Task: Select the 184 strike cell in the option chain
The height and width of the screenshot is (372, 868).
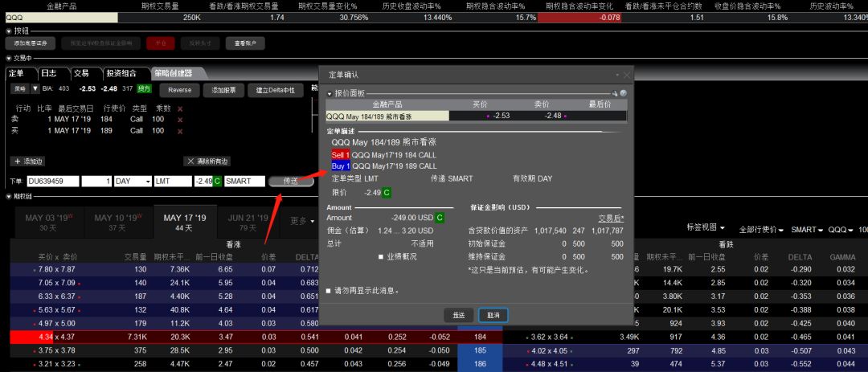Action: (479, 337)
